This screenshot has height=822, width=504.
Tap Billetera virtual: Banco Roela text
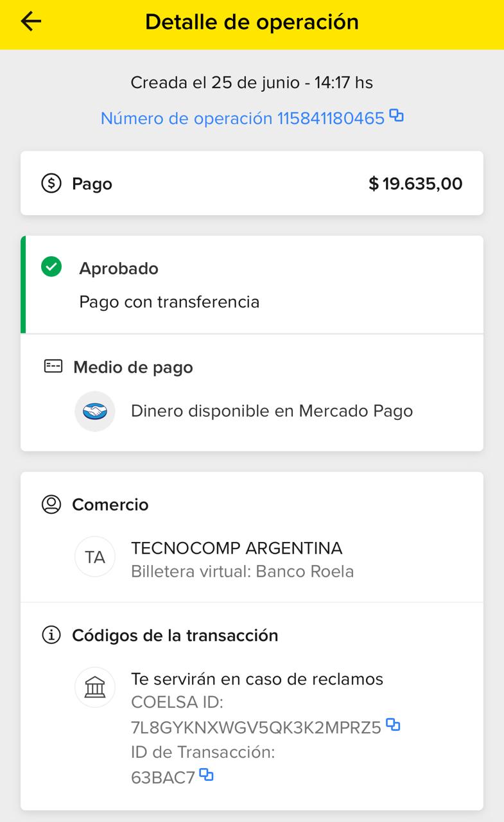pos(242,572)
